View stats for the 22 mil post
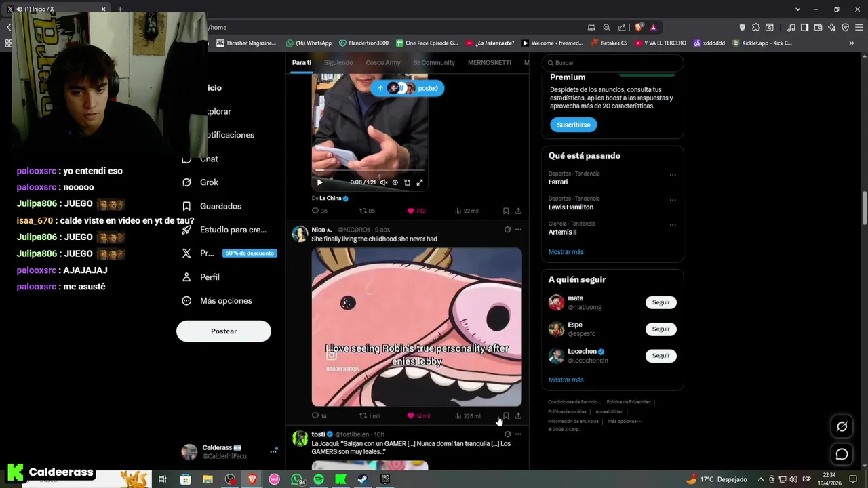This screenshot has height=488, width=868. [x=467, y=211]
